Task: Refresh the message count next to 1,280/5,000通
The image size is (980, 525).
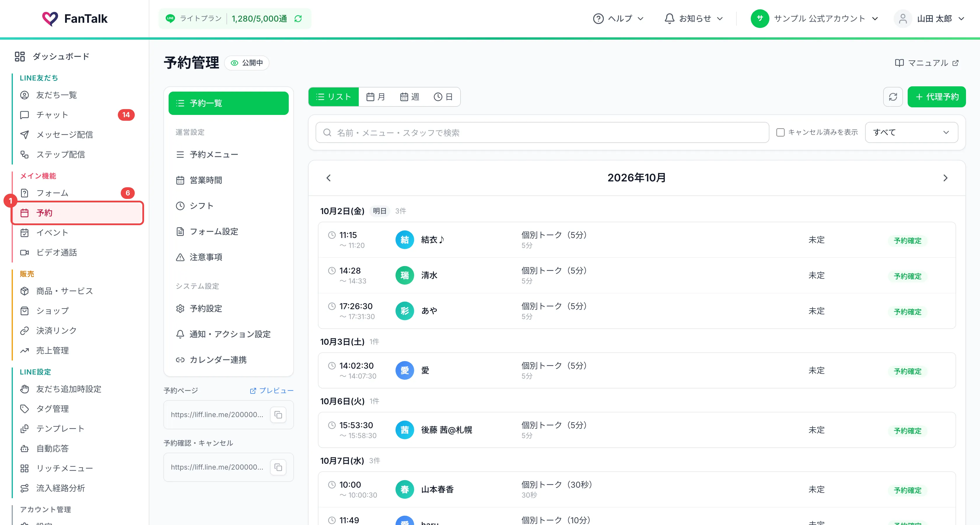Action: coord(298,19)
